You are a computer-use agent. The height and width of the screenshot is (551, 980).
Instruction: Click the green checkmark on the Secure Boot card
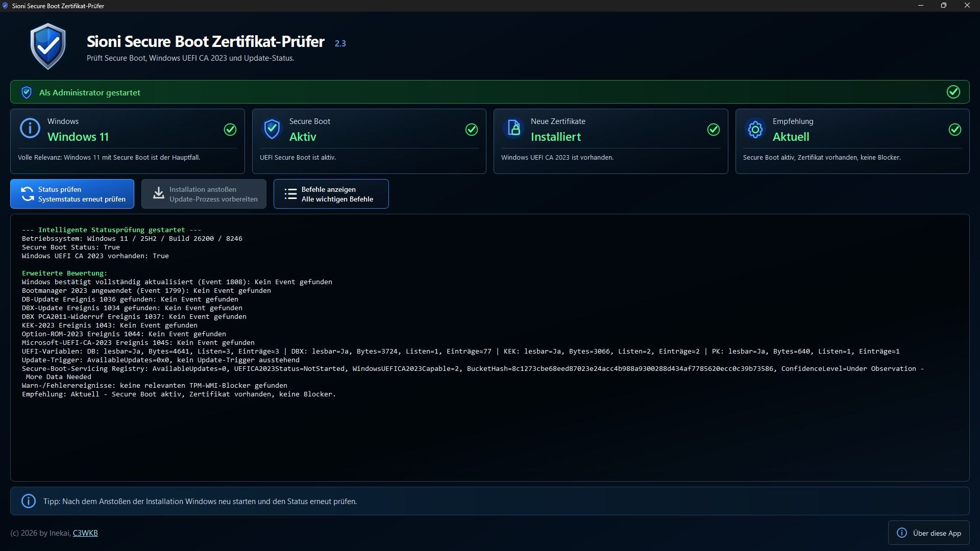click(x=472, y=130)
